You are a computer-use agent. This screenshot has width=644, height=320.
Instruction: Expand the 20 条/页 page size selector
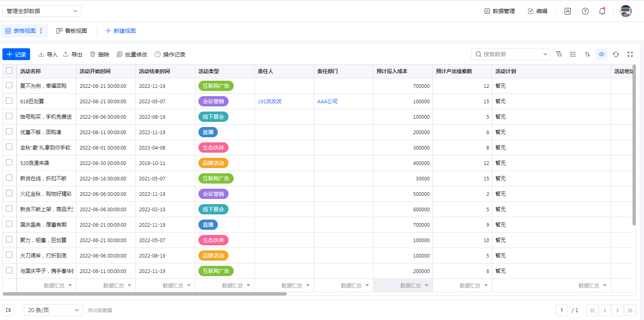point(53,310)
